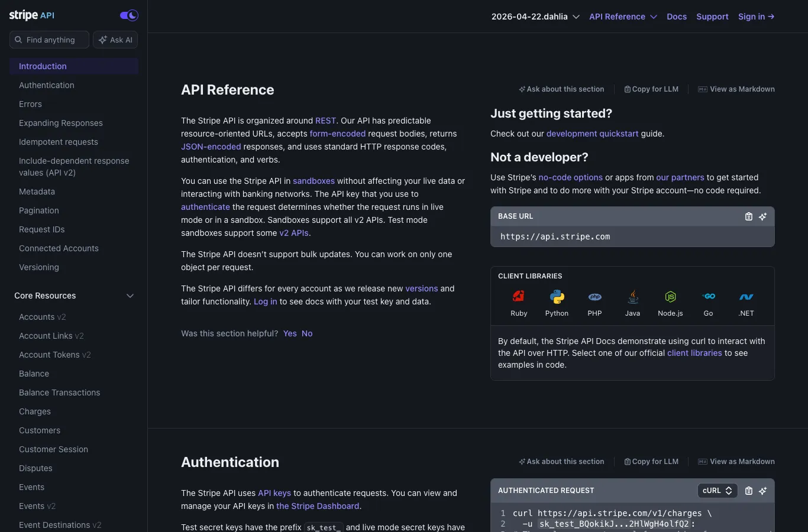Open Balance Transactions resource
Screen dimensions: 808x532
click(59, 392)
